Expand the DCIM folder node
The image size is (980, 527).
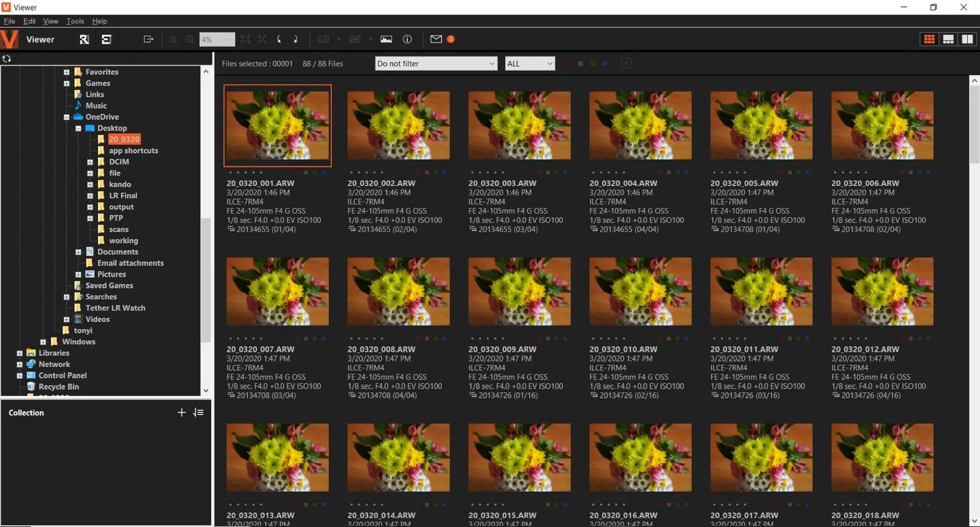pos(90,162)
